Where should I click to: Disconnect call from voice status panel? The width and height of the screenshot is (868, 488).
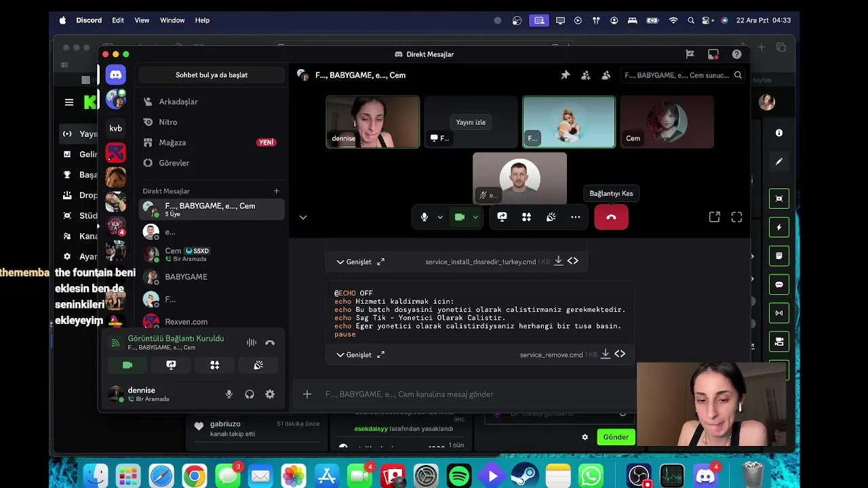click(270, 343)
